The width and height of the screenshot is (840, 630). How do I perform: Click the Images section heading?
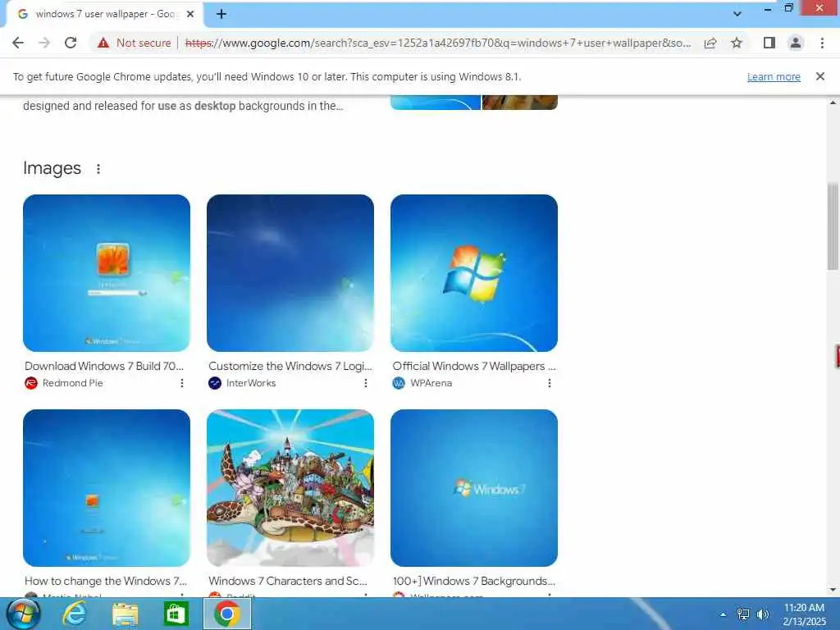(x=52, y=168)
